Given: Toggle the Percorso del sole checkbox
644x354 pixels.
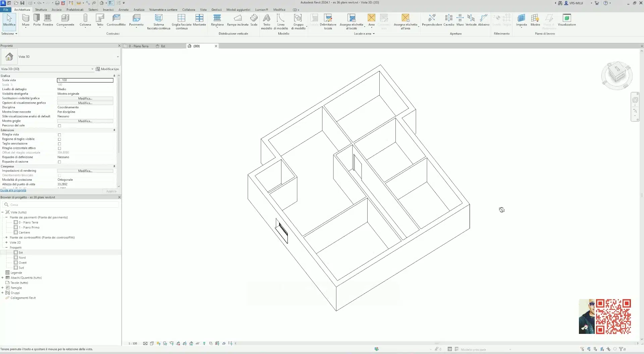Looking at the screenshot, I should 59,126.
